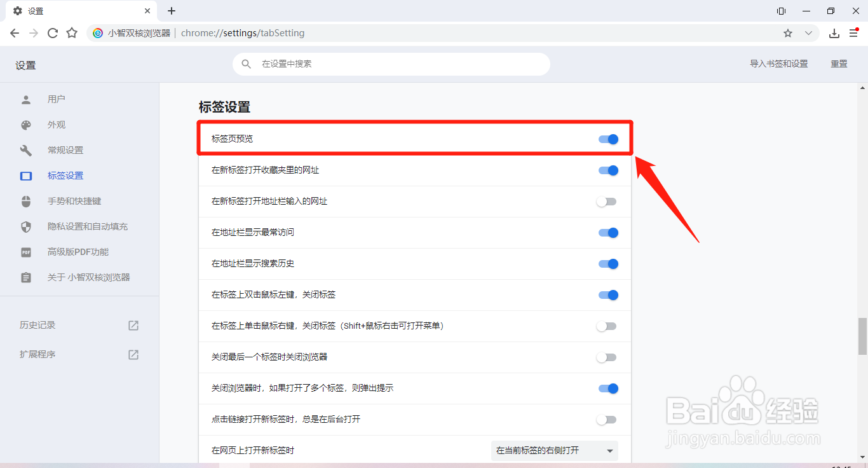Screen dimensions: 868x468
Task: Close the 设置 tab
Action: (147, 11)
